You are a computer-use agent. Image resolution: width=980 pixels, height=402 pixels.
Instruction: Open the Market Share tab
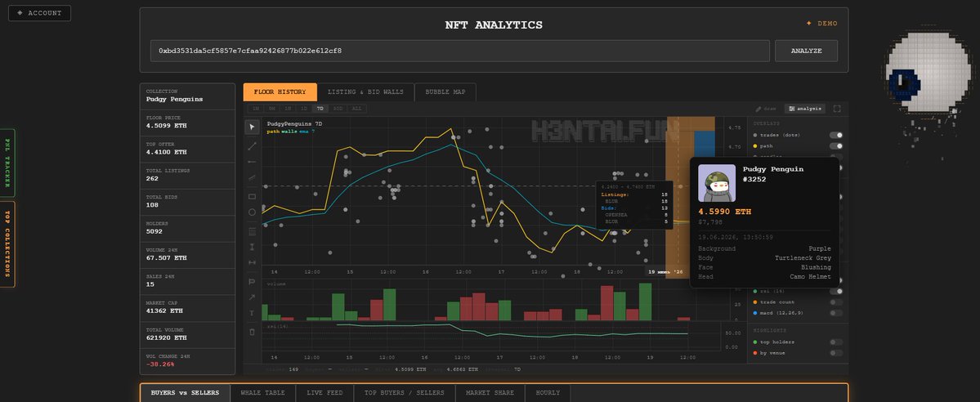490,393
